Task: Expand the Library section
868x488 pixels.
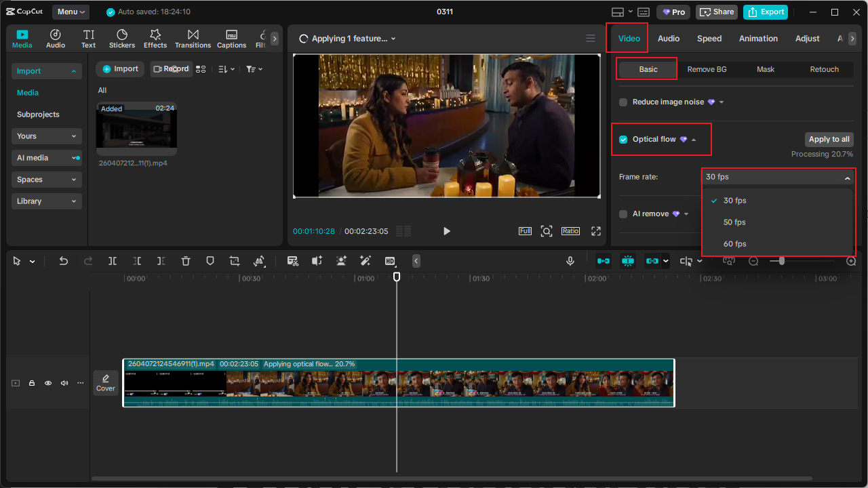Action: [47, 201]
